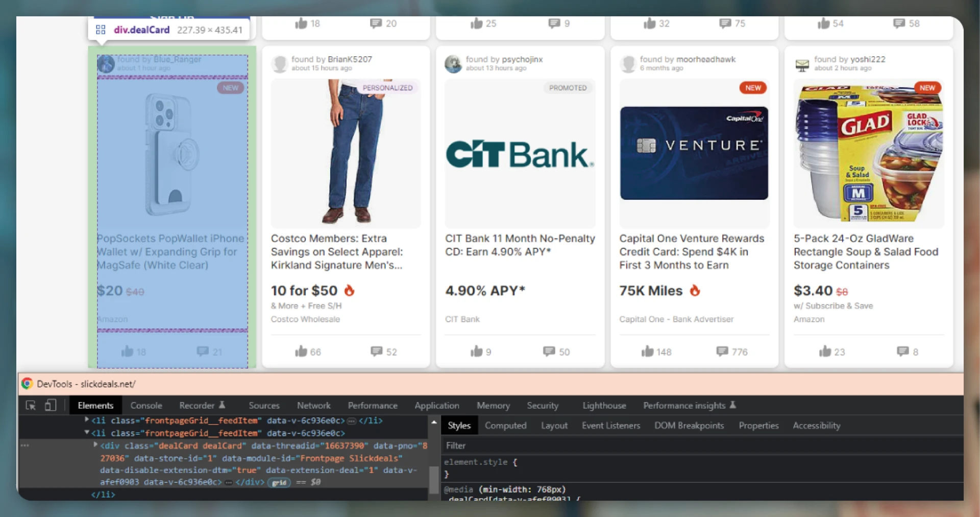The image size is (980, 517).
Task: Open comments icon showing 52 on Costco deal
Action: click(377, 351)
